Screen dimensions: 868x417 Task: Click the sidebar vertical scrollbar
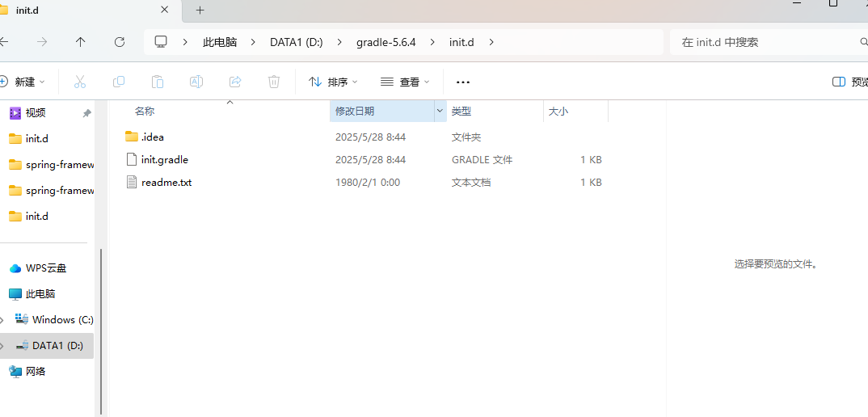101,332
